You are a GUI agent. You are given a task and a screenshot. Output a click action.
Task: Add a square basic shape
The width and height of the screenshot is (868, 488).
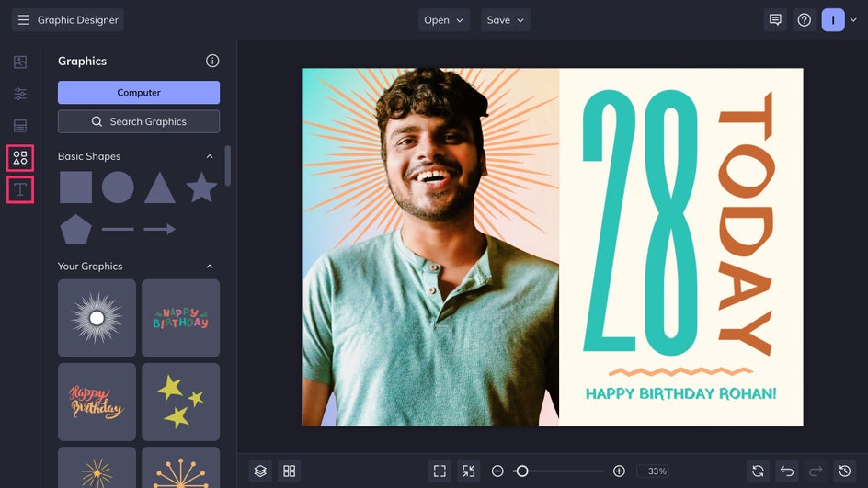pyautogui.click(x=75, y=187)
